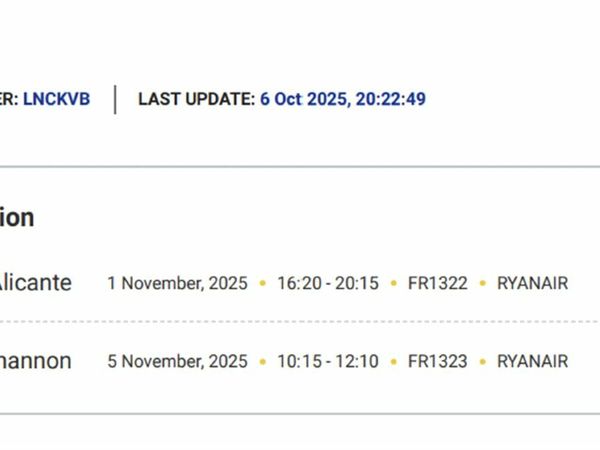Click the Shannon destination text
Screen dimensions: 600x450
(35, 361)
